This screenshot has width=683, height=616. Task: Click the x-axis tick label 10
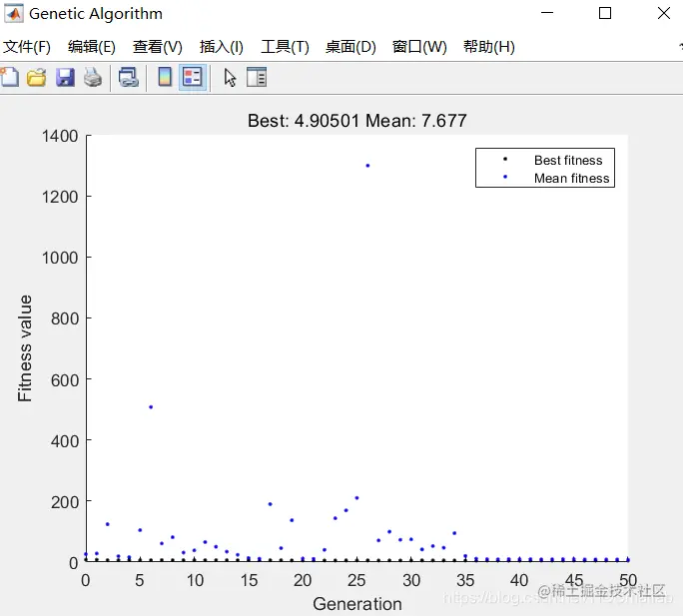pyautogui.click(x=195, y=580)
